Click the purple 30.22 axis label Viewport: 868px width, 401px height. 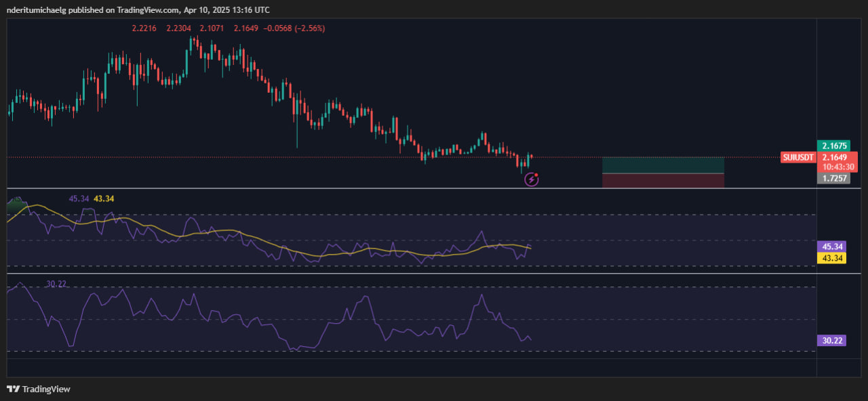pyautogui.click(x=831, y=341)
